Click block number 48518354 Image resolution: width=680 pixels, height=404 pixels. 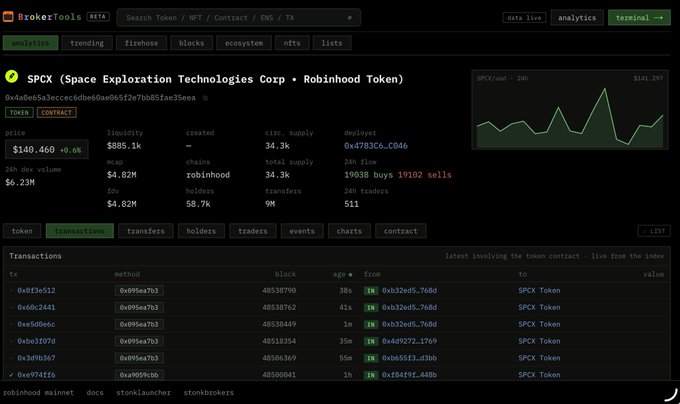[279, 342]
